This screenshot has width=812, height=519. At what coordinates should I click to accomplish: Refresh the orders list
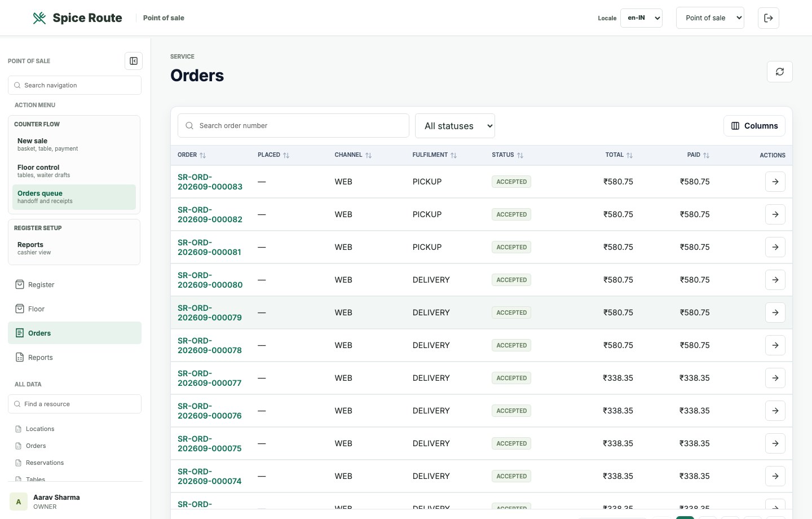coord(780,72)
